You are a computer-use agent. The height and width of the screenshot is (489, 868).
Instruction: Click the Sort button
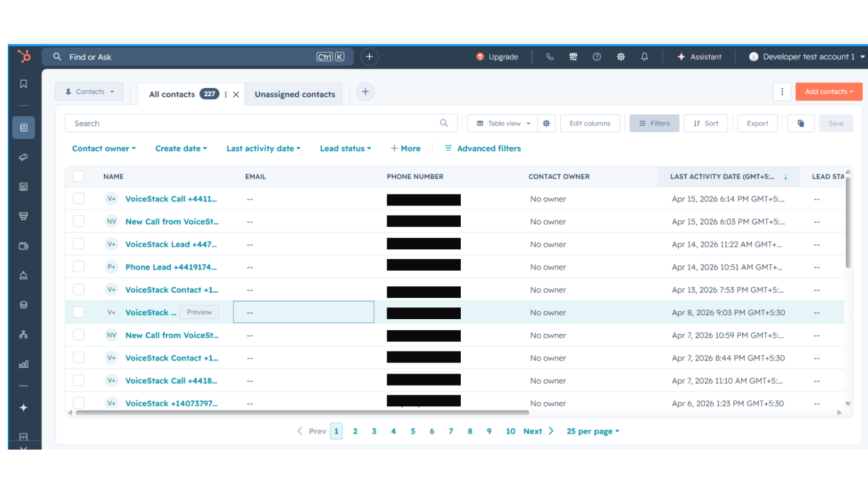click(706, 123)
